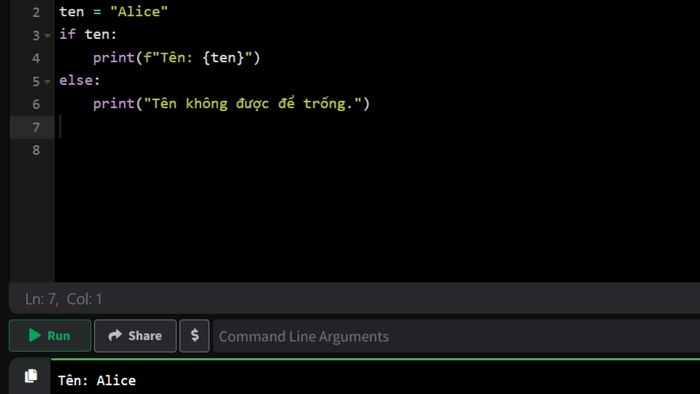The width and height of the screenshot is (700, 394).
Task: Place cursor in ten = "Alice" line
Action: tap(113, 12)
